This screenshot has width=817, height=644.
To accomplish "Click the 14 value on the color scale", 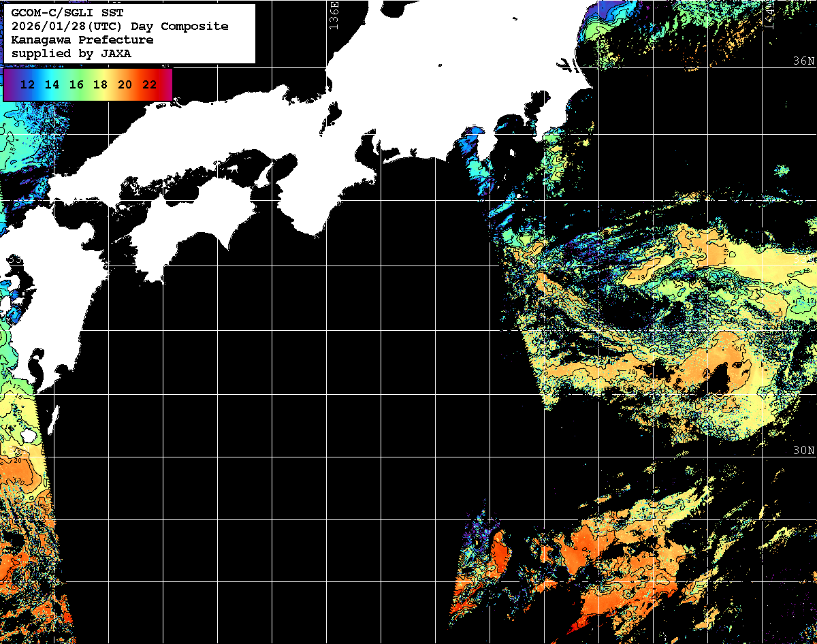I will coord(52,85).
